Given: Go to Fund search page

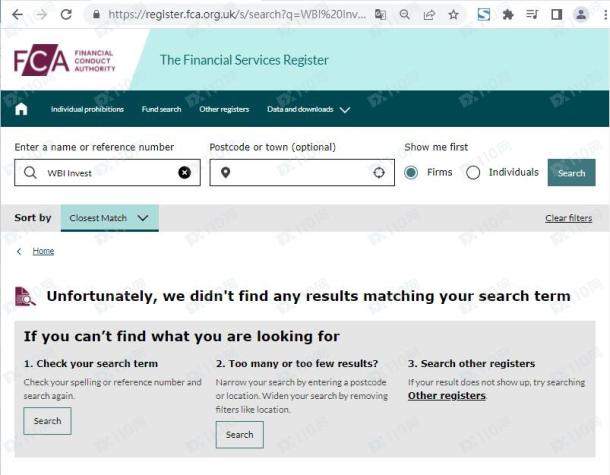Looking at the screenshot, I should pos(161,109).
